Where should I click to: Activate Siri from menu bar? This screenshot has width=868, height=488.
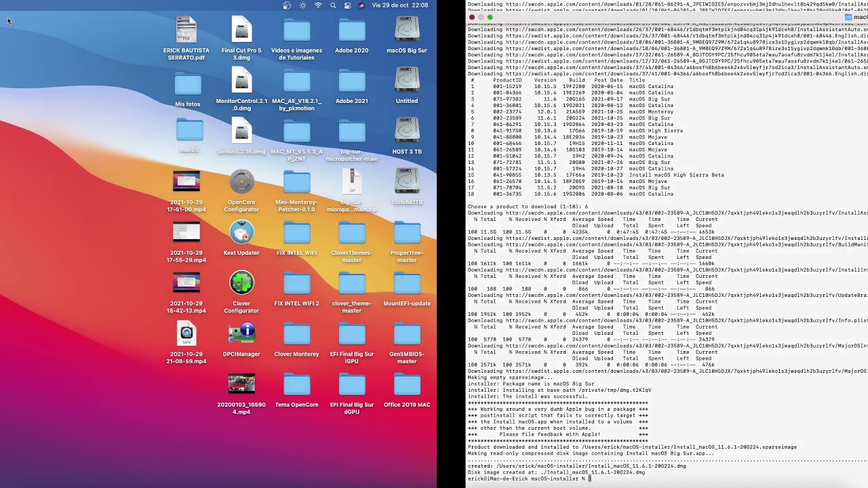pyautogui.click(x=361, y=5)
